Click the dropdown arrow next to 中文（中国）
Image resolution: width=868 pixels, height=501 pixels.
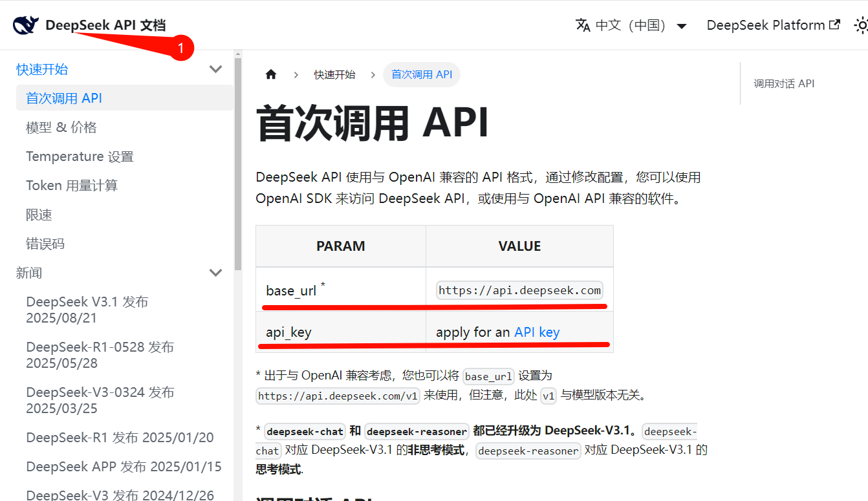pos(681,26)
